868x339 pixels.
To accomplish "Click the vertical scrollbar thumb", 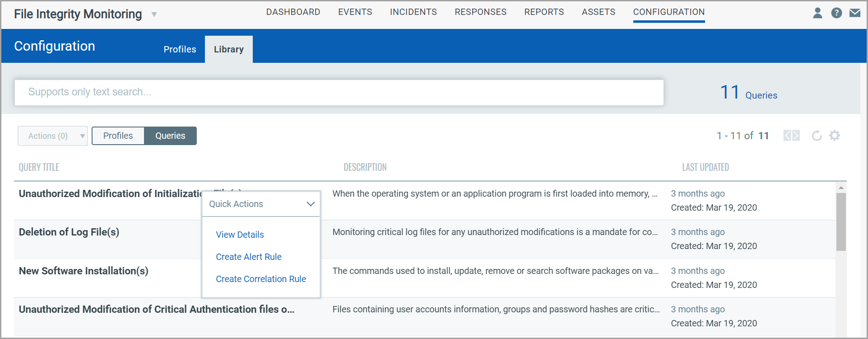I will point(841,222).
